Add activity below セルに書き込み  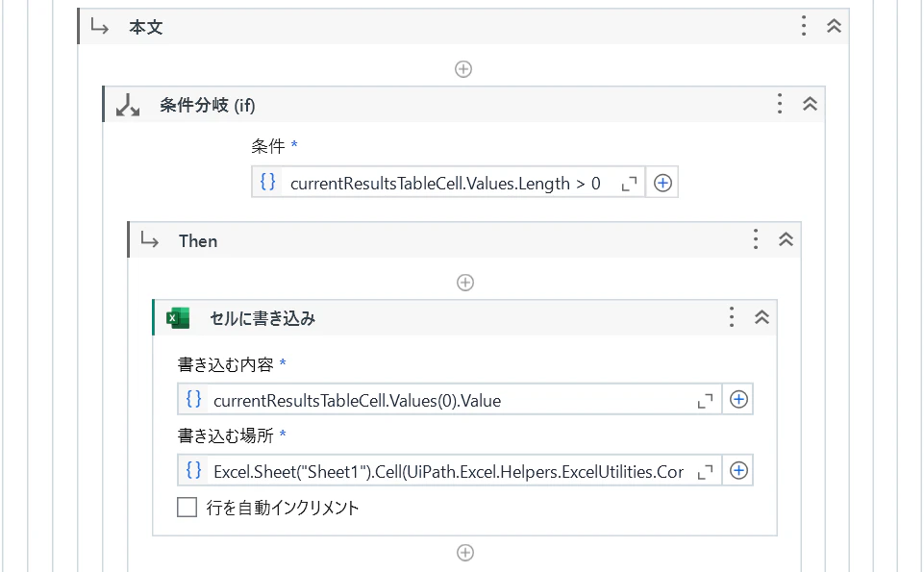tap(465, 553)
